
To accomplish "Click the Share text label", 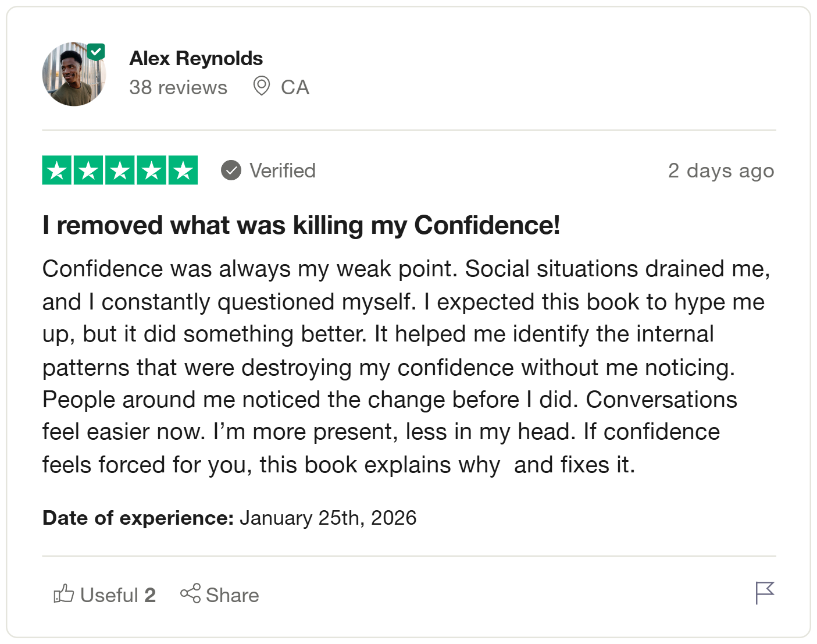I will [x=232, y=595].
